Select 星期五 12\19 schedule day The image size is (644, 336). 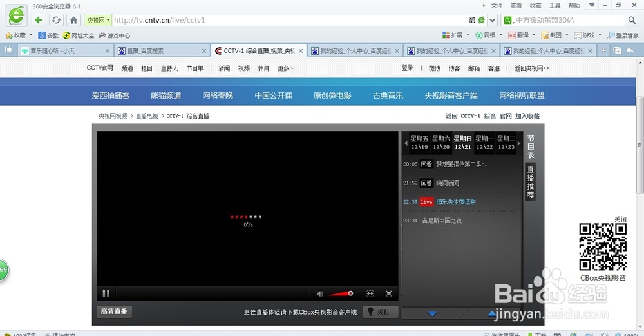point(419,143)
